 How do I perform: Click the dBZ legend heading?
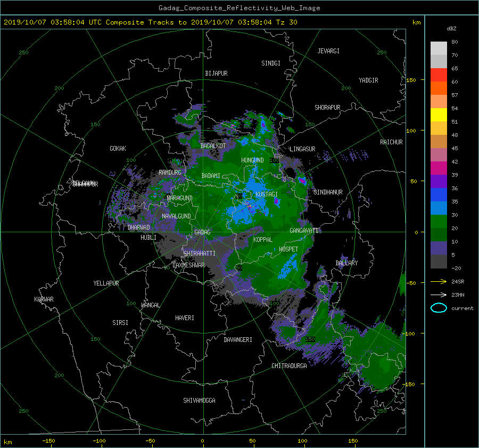pos(451,29)
